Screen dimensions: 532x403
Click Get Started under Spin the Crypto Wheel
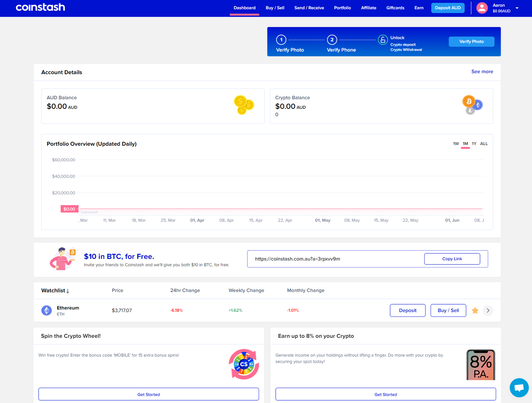pyautogui.click(x=149, y=394)
